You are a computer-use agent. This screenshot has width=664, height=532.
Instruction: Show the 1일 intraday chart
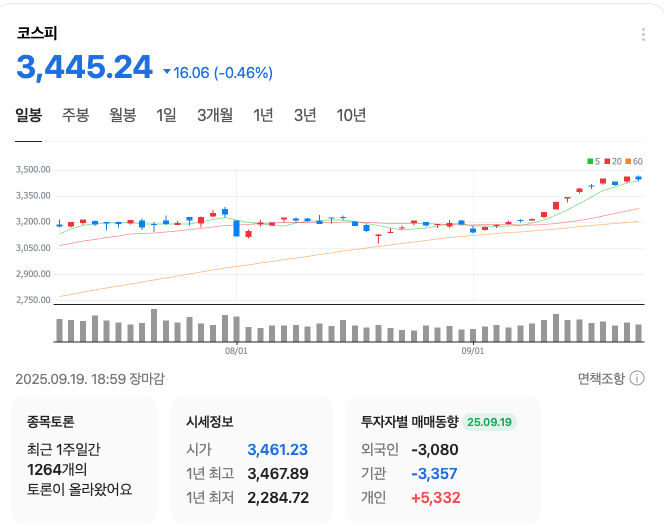[x=166, y=115]
